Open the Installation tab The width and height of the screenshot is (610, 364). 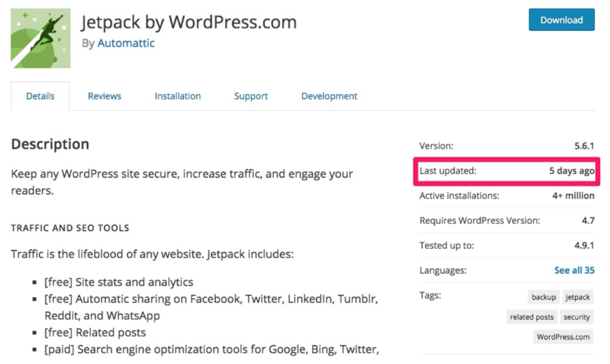coord(178,96)
